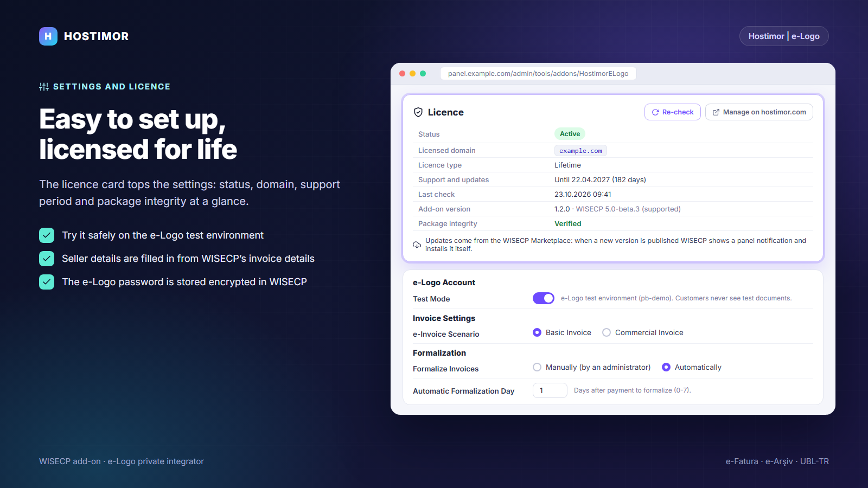Click the external link icon for Manage on hostimor.com
This screenshot has height=488, width=868.
[716, 112]
